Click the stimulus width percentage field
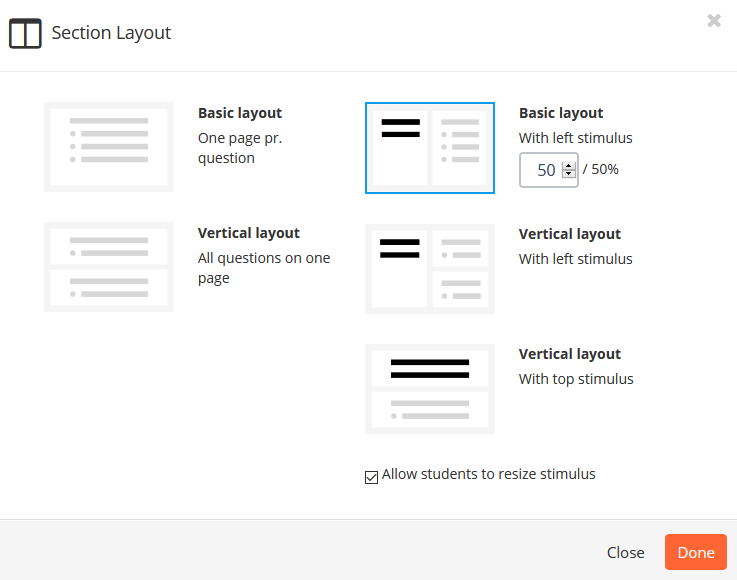Image resolution: width=737 pixels, height=580 pixels. [x=549, y=170]
